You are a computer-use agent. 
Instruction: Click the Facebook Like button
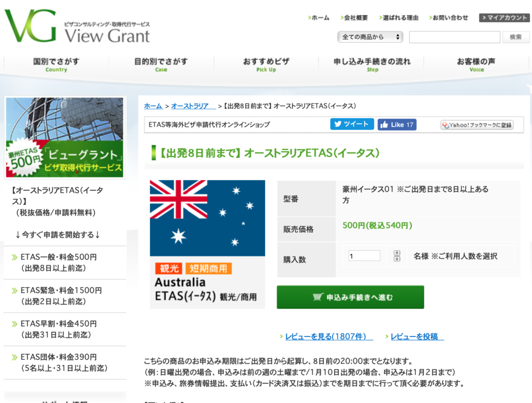(x=396, y=125)
